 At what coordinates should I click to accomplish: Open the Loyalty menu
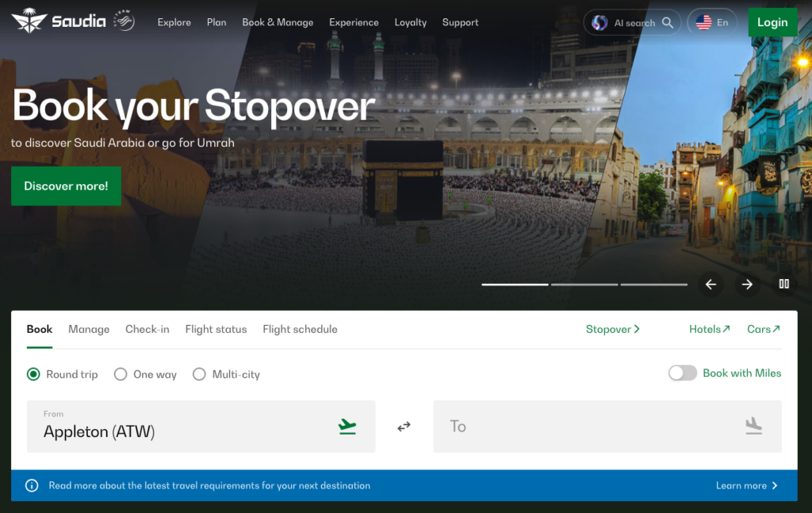(x=411, y=22)
